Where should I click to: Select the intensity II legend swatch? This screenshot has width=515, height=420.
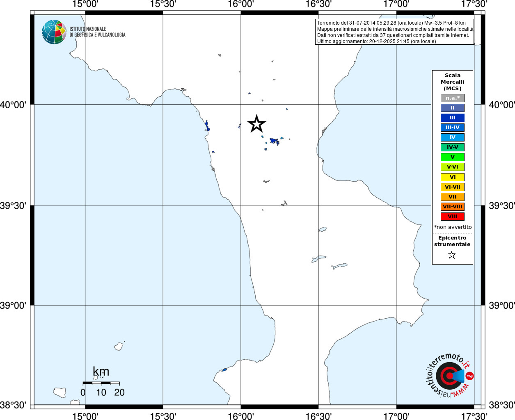click(x=453, y=108)
